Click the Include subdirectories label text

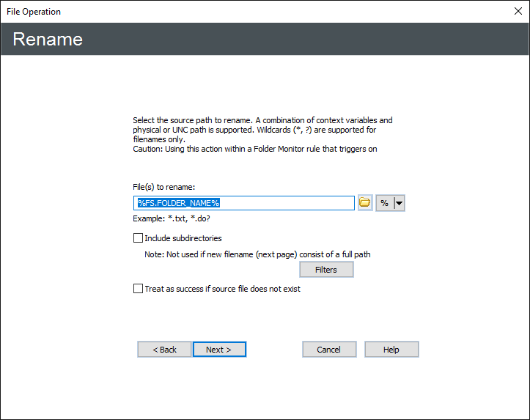(183, 238)
